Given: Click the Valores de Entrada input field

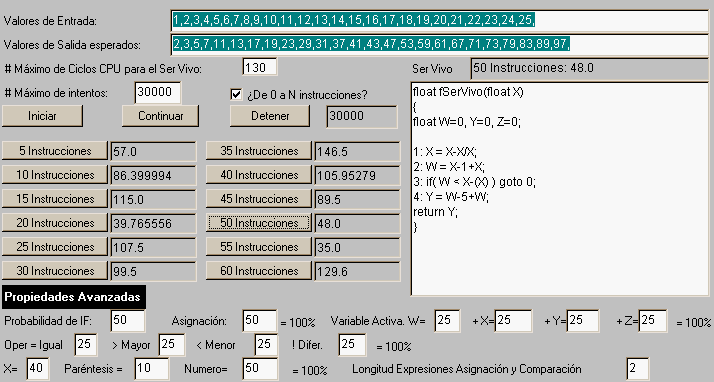Looking at the screenshot, I should click(x=439, y=20).
